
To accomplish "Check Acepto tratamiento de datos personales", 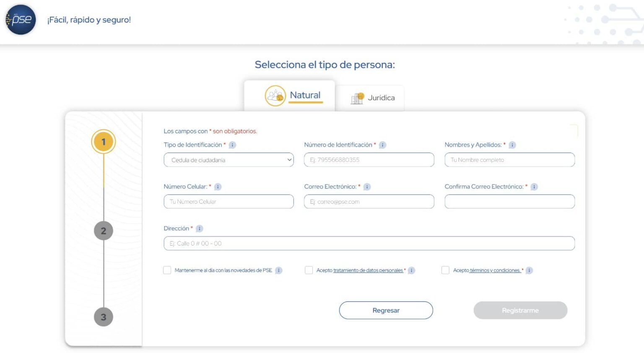I will coord(309,270).
